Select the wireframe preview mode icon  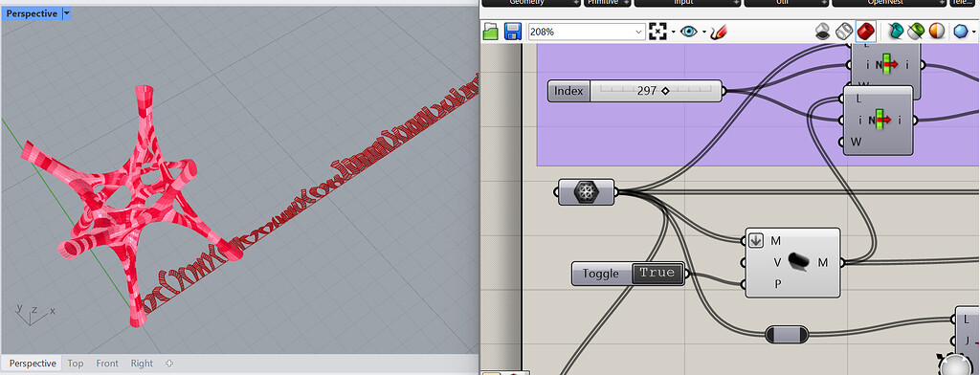click(844, 31)
